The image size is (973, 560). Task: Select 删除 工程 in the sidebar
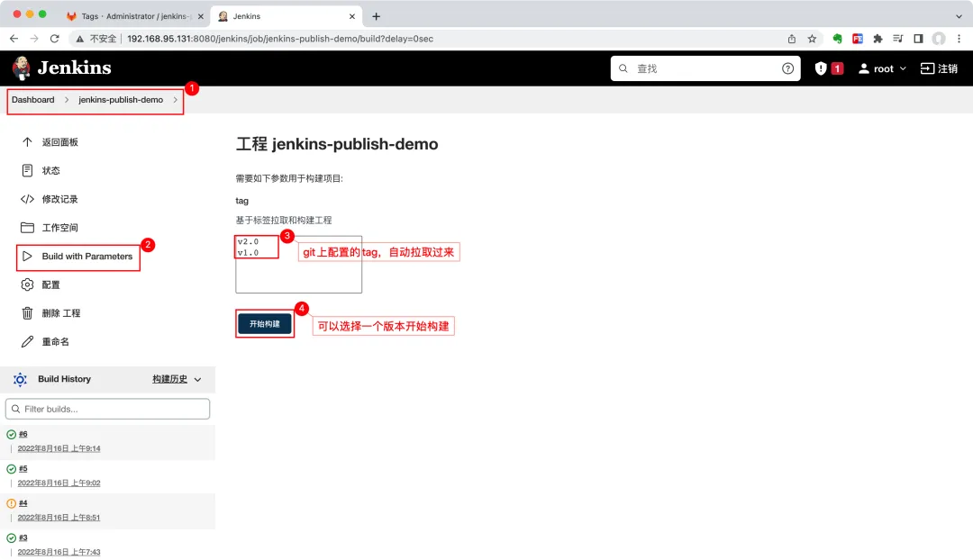point(61,313)
